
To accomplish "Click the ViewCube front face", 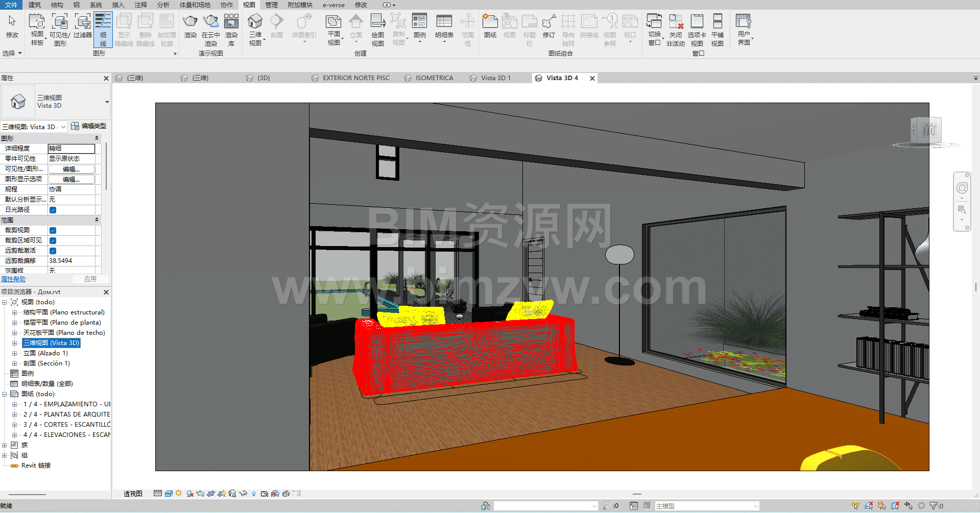I will 929,130.
